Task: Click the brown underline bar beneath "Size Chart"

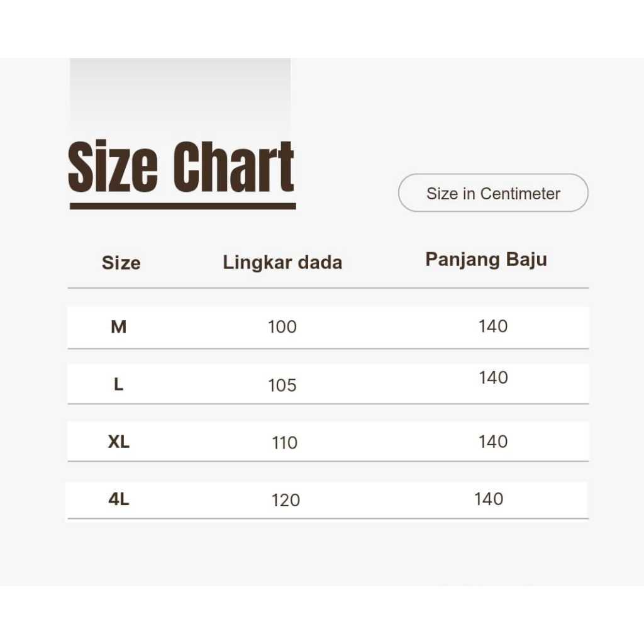Action: pyautogui.click(x=182, y=206)
